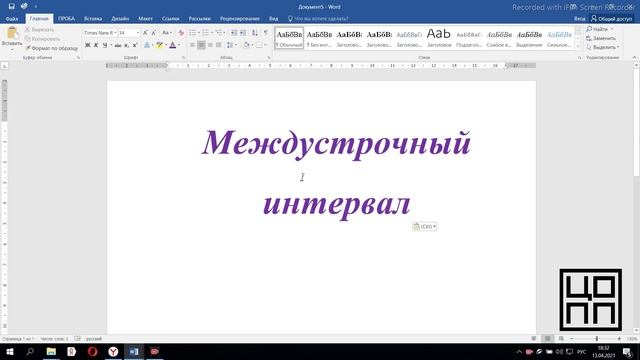Image resolution: width=640 pixels, height=360 pixels.
Task: Apply the Без интервала style
Action: pyautogui.click(x=319, y=38)
